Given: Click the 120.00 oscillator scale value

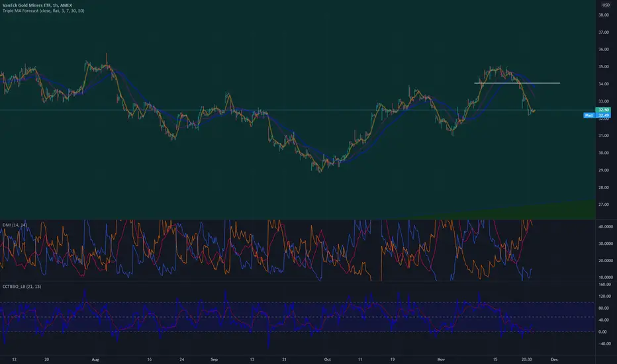Looking at the screenshot, I should point(605,296).
